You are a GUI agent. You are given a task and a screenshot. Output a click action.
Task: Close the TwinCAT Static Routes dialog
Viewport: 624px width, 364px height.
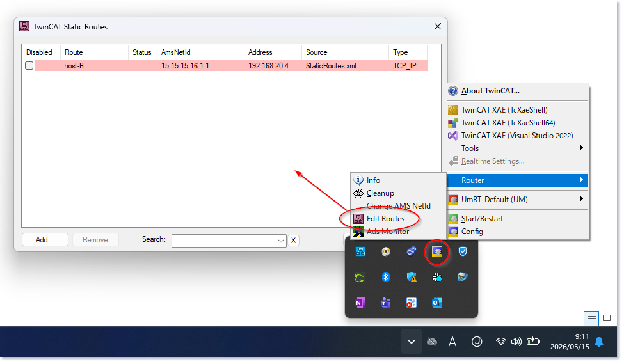[x=438, y=26]
